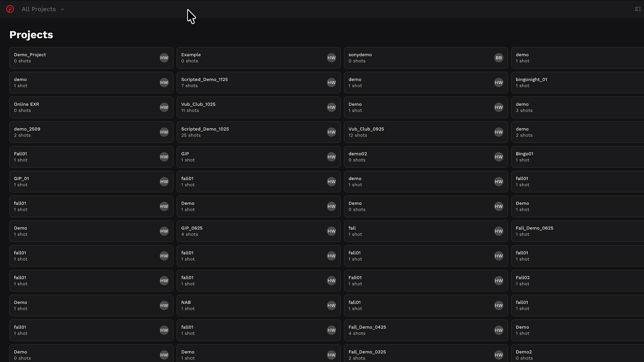Click the HW badge on the NAB project

click(x=331, y=305)
